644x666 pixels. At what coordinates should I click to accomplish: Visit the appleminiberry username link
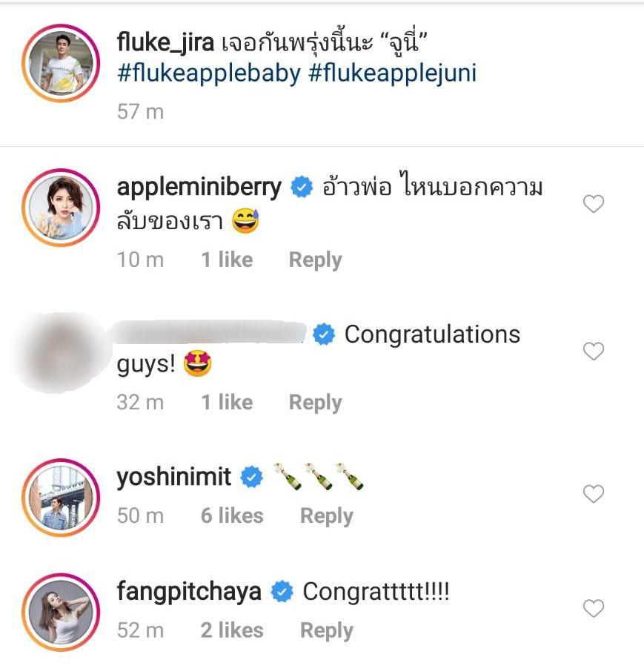pos(199,187)
